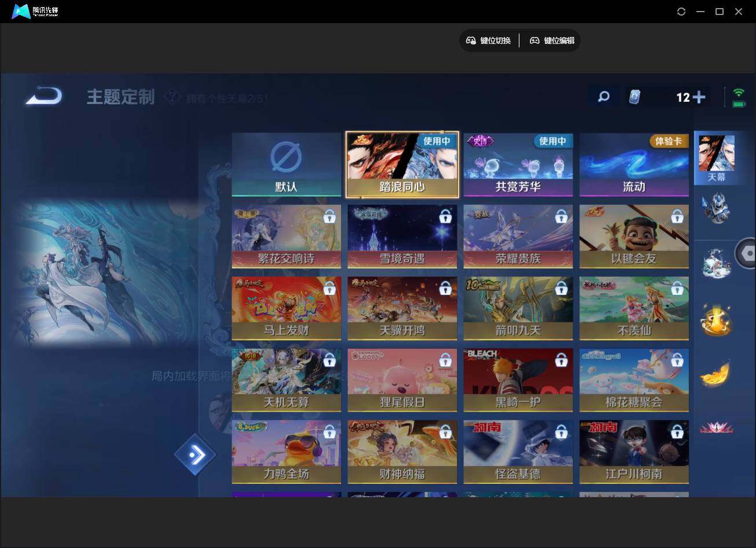Screen dimensions: 756x548
Task: Open the magnifier search icon
Action: click(603, 97)
